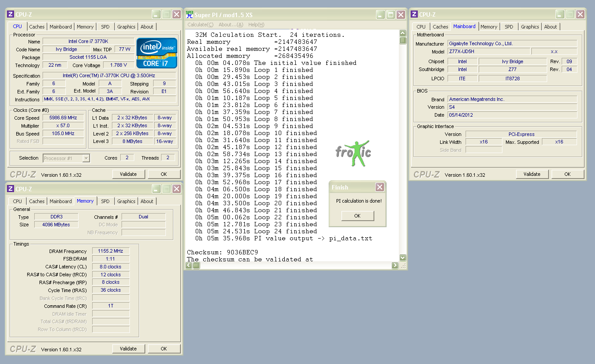Image resolution: width=595 pixels, height=364 pixels.
Task: Close the Finish dialog with X
Action: coord(380,187)
